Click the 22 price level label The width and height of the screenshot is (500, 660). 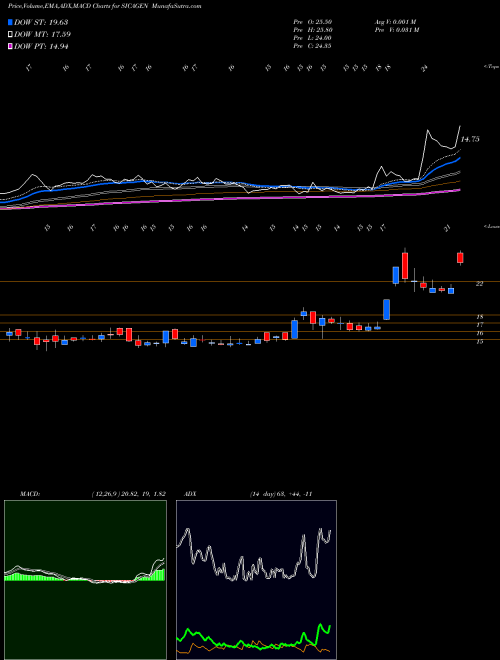[x=479, y=284]
